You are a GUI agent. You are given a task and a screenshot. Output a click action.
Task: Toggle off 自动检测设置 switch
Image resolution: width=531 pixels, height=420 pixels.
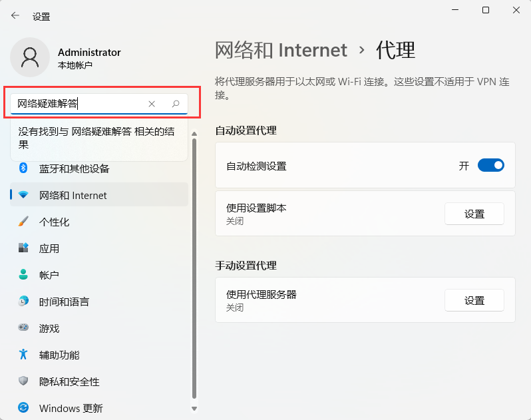491,166
